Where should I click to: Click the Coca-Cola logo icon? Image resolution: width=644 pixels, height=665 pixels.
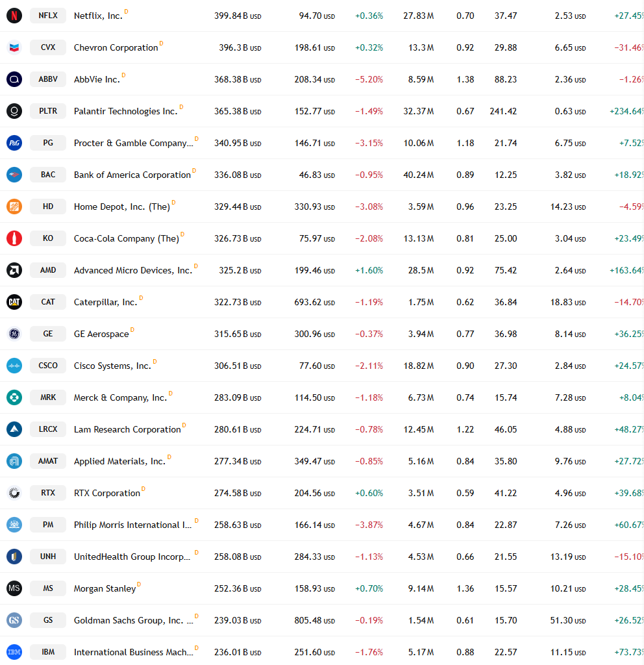[14, 238]
